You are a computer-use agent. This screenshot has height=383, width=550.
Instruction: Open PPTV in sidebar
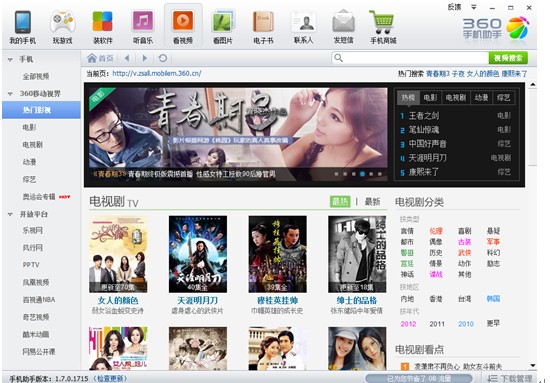[x=31, y=265]
